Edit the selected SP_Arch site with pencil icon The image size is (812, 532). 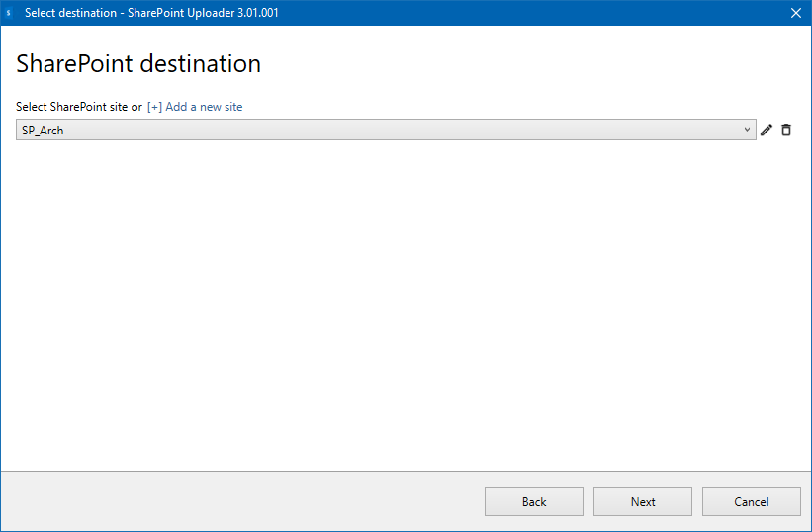pyautogui.click(x=767, y=130)
